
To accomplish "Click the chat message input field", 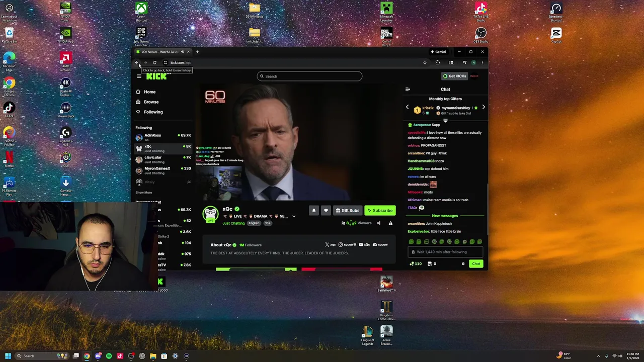I will pos(446,252).
